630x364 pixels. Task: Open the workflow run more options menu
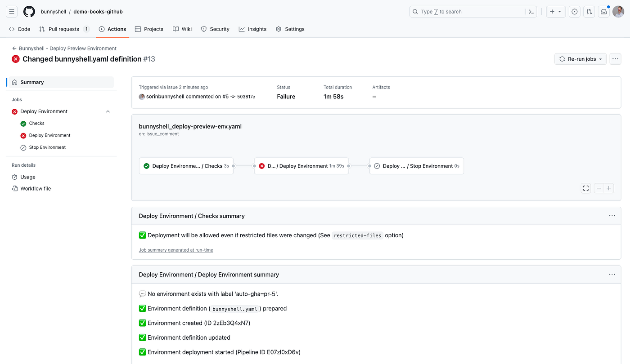(x=615, y=59)
